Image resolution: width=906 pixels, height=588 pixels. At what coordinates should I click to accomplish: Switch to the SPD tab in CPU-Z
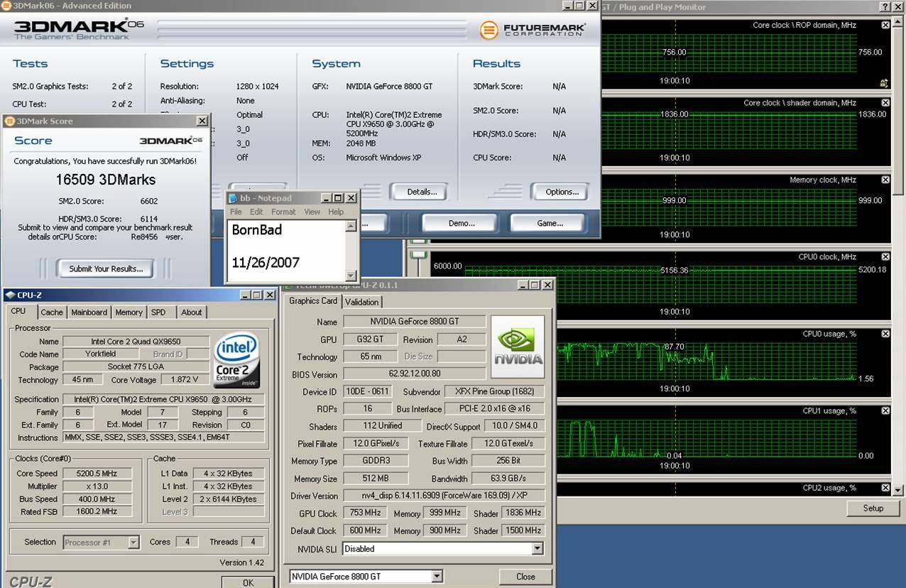158,312
